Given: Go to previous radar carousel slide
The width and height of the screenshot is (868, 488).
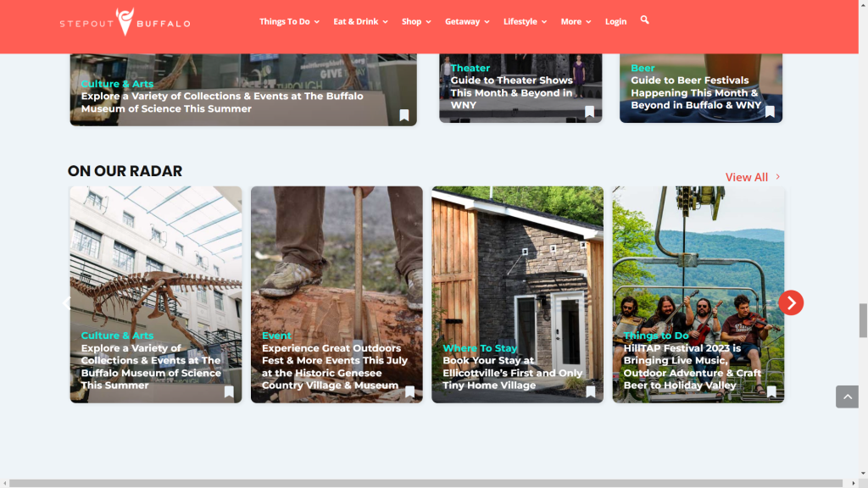Looking at the screenshot, I should (x=67, y=302).
